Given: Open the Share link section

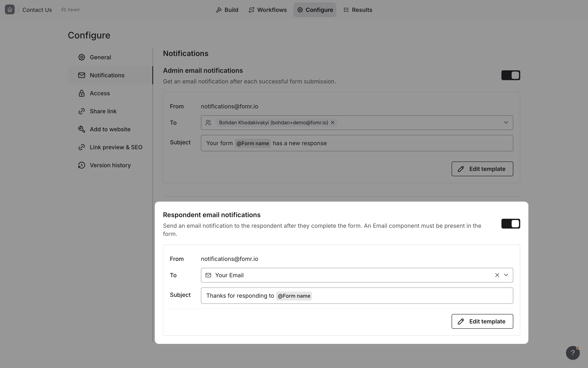Looking at the screenshot, I should coord(110,111).
